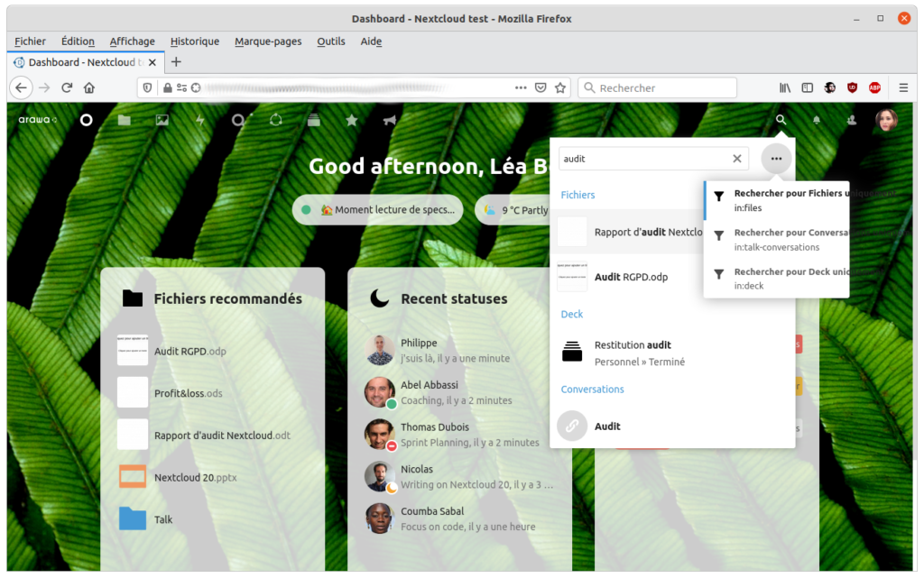Open the Files app icon

pyautogui.click(x=124, y=120)
